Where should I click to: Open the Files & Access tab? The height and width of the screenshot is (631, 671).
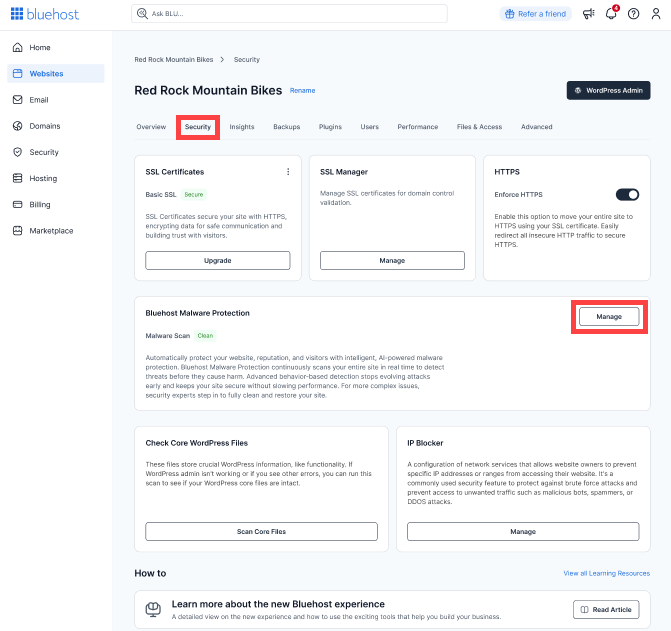pos(479,127)
